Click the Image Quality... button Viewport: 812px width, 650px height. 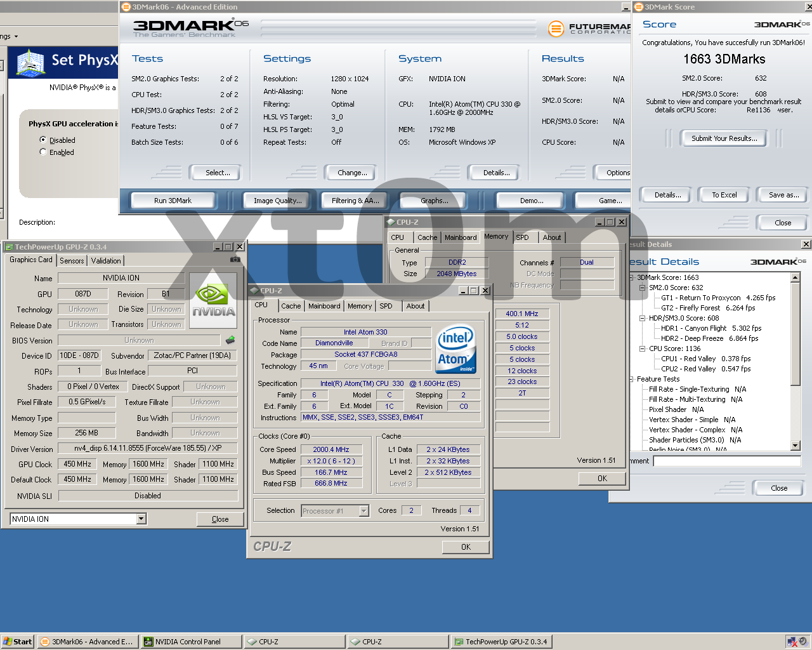click(278, 201)
